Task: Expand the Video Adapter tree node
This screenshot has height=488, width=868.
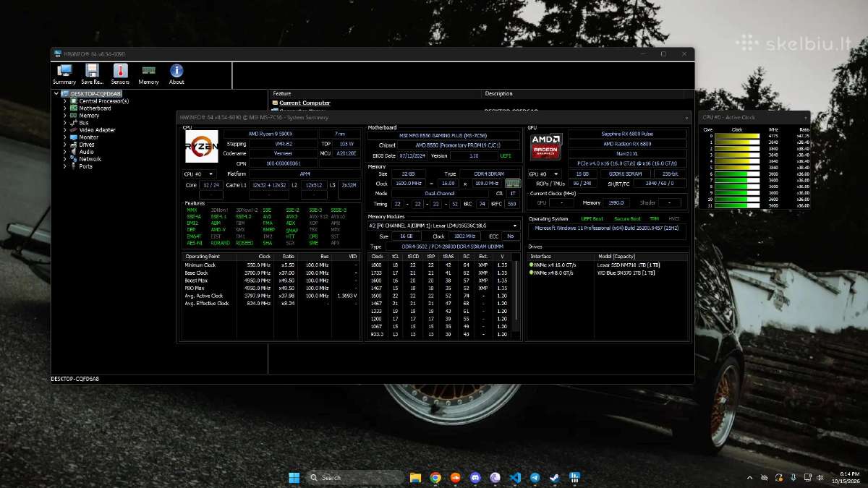Action: [x=64, y=130]
